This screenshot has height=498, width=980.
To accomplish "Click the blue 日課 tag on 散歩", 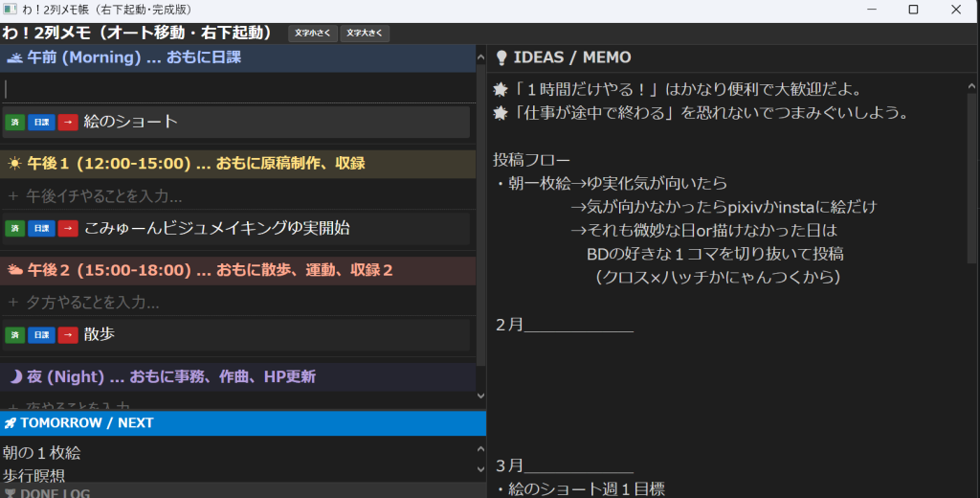I will coord(41,334).
